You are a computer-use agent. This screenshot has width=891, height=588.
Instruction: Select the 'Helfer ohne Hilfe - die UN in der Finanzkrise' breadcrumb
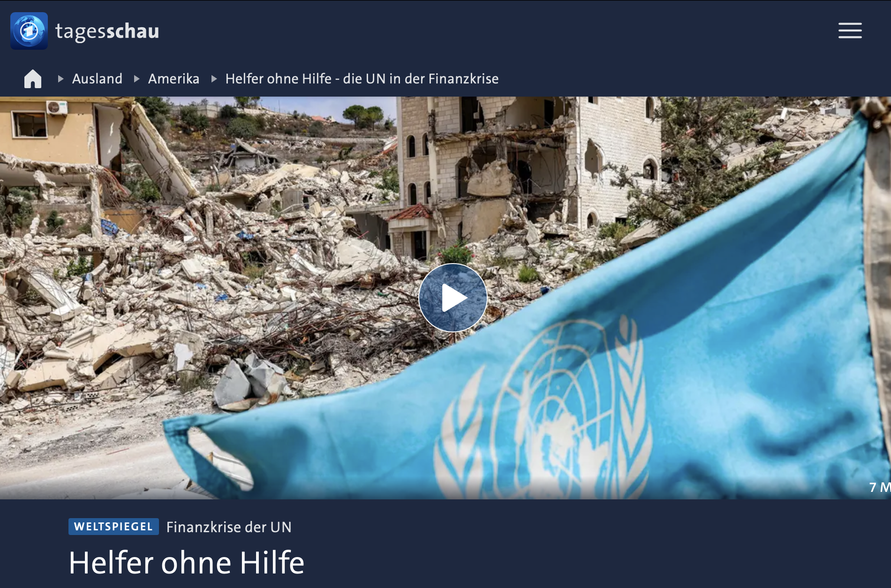tap(362, 79)
